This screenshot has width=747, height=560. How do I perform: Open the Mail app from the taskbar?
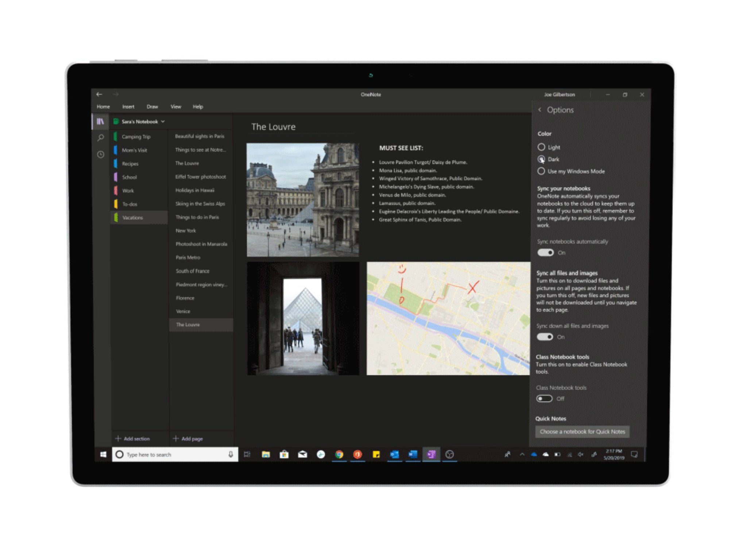(302, 454)
